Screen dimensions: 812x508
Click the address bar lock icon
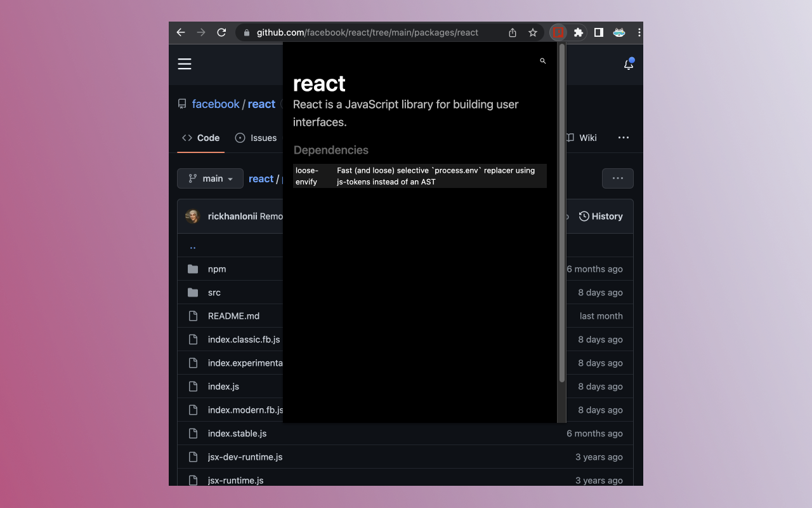247,32
